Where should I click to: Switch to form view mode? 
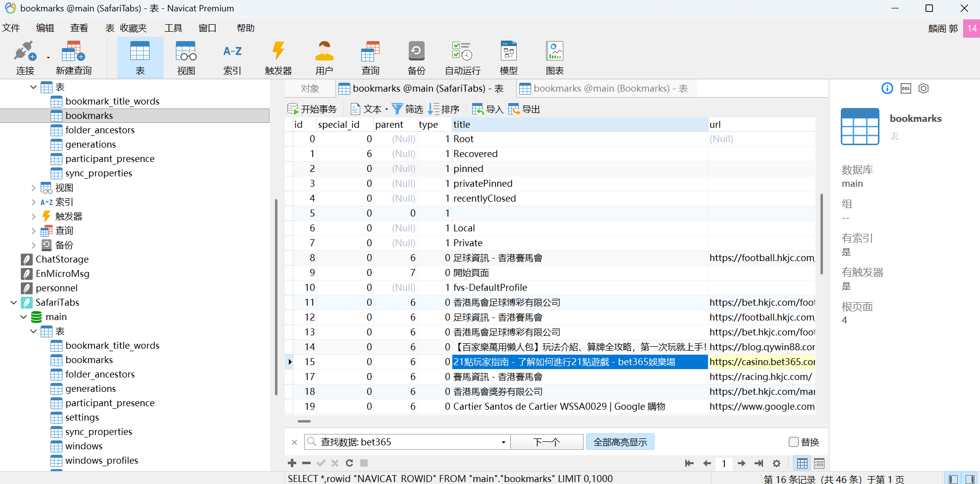(819, 464)
